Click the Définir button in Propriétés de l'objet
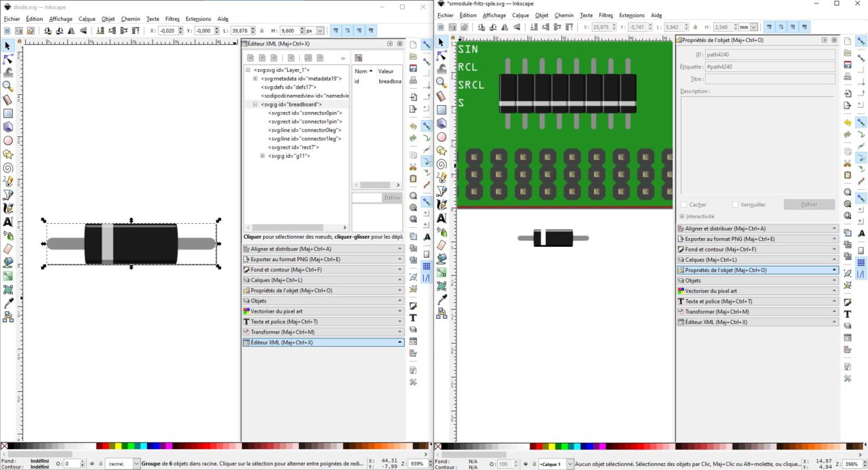 point(809,204)
